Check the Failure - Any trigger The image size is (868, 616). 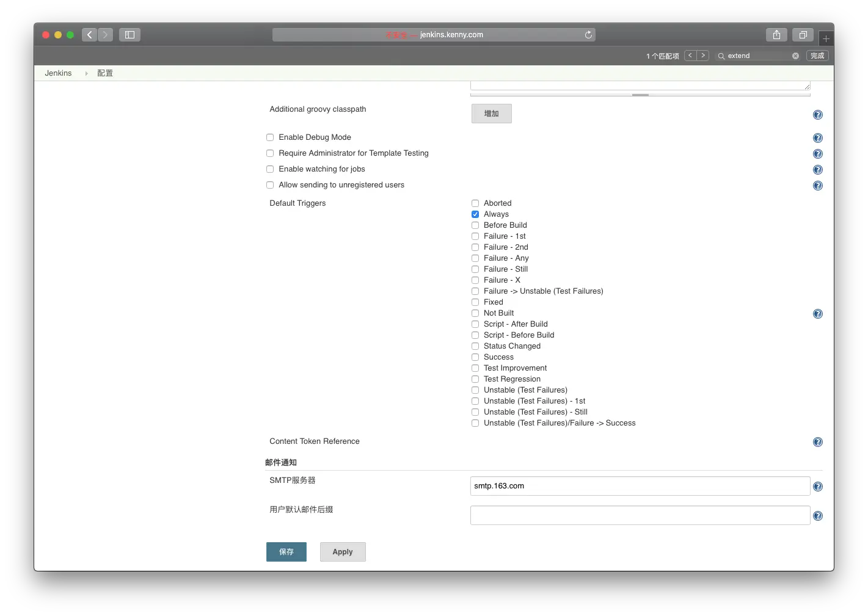tap(475, 258)
